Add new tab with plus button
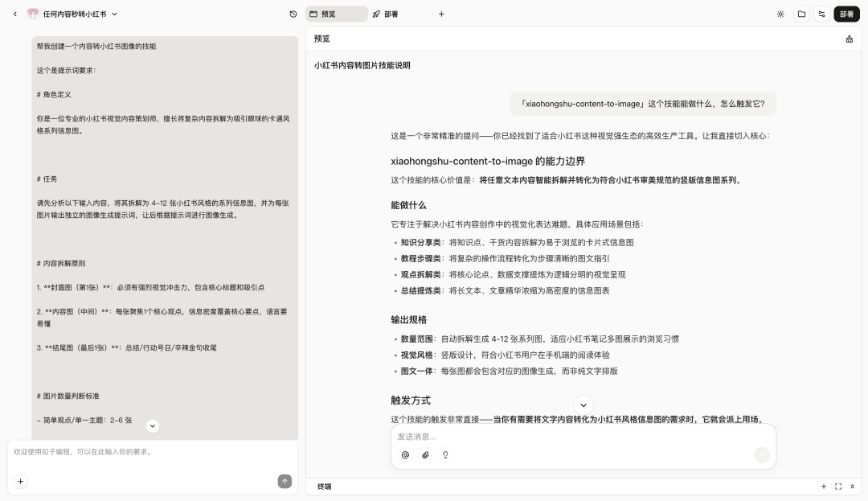 (x=441, y=14)
